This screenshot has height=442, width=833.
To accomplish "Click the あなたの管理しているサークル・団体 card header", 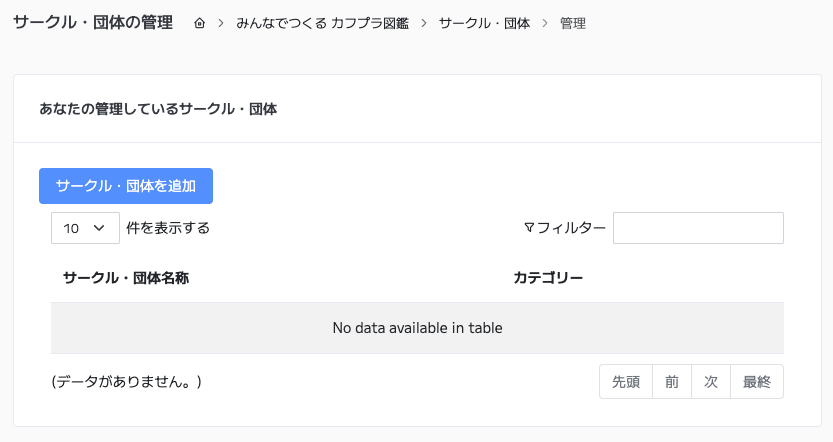I will (158, 109).
